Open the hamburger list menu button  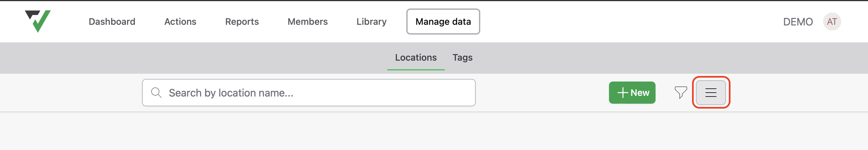pyautogui.click(x=711, y=92)
